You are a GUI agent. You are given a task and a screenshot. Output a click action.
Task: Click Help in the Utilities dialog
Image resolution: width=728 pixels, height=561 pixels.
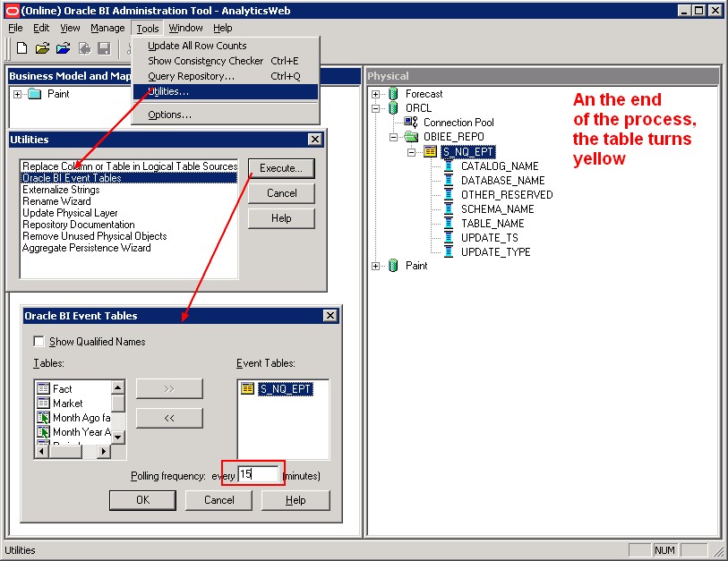[x=281, y=218]
